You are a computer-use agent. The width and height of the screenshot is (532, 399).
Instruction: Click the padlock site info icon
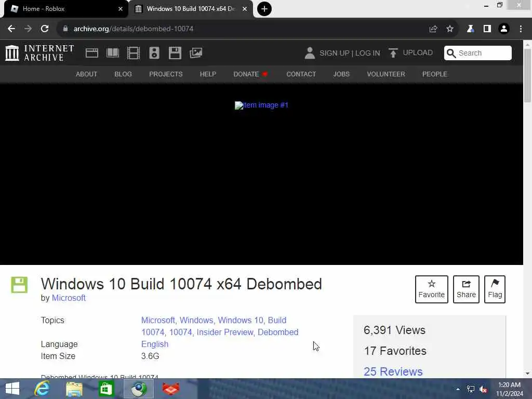click(65, 29)
